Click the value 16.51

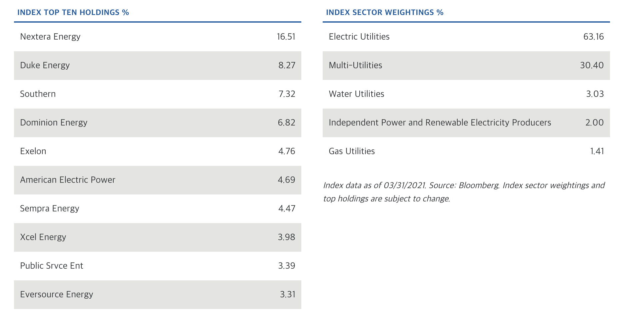click(x=286, y=37)
